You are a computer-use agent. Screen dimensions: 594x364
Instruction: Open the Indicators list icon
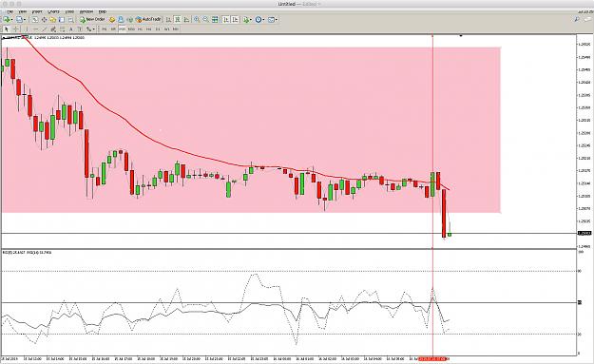246,19
